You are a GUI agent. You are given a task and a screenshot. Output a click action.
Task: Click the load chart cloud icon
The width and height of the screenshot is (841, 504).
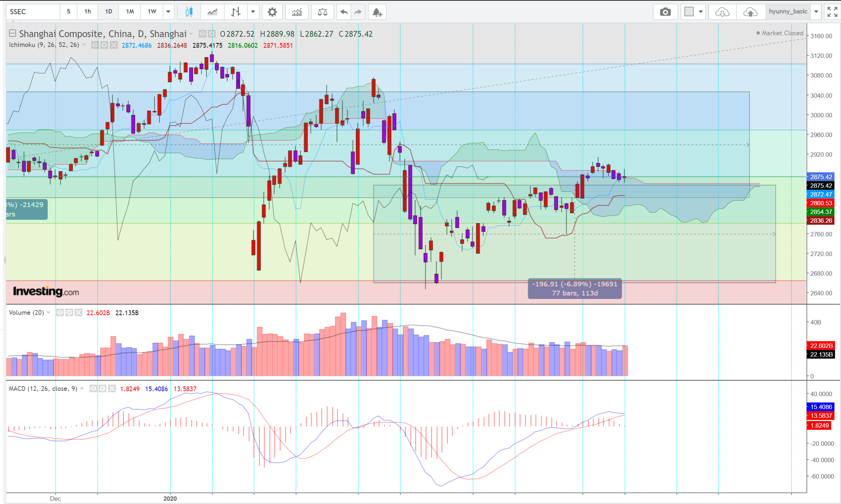(722, 12)
